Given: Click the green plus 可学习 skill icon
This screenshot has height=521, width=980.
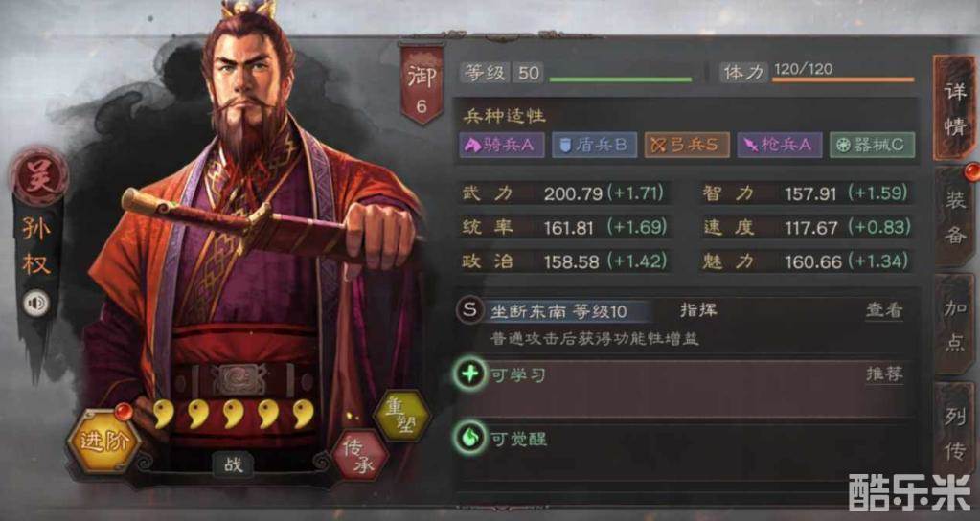Looking at the screenshot, I should [x=470, y=374].
